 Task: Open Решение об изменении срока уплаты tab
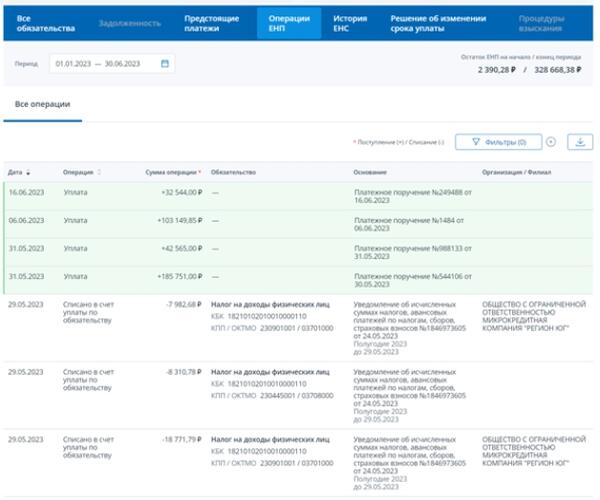pyautogui.click(x=438, y=24)
